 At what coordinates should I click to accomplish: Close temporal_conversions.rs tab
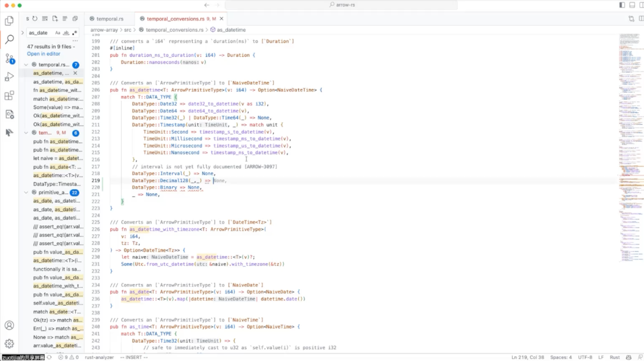[221, 18]
